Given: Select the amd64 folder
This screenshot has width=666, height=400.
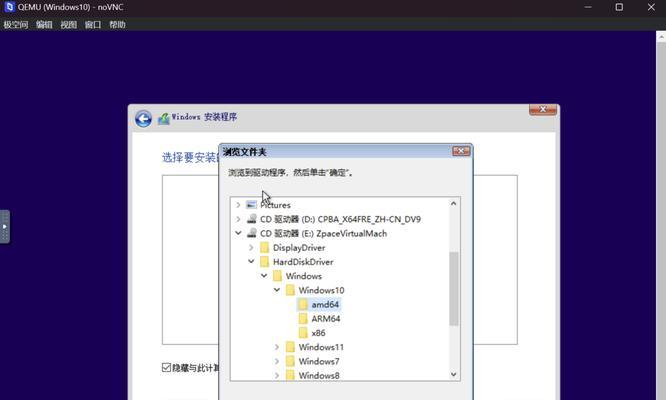Looking at the screenshot, I should [x=325, y=304].
